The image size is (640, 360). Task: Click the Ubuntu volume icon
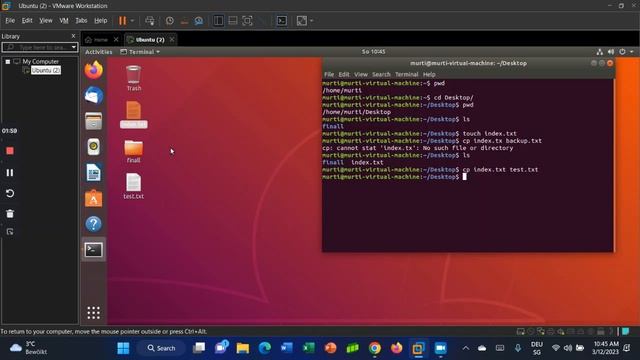[611, 52]
